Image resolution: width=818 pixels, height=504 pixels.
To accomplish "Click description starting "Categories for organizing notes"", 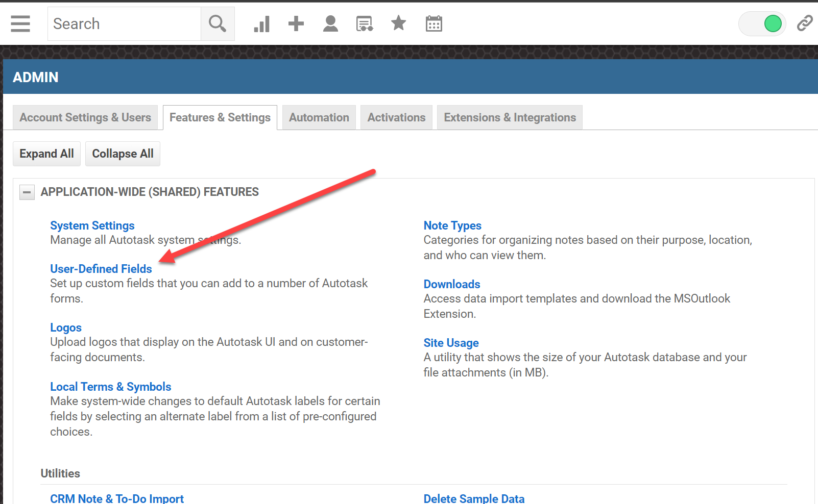I will [x=588, y=247].
